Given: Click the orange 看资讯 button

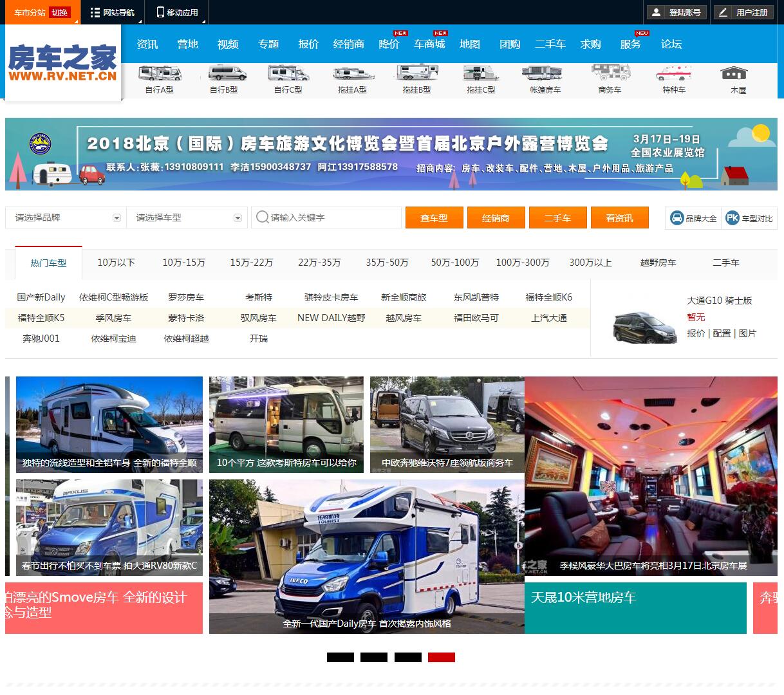Looking at the screenshot, I should (620, 218).
